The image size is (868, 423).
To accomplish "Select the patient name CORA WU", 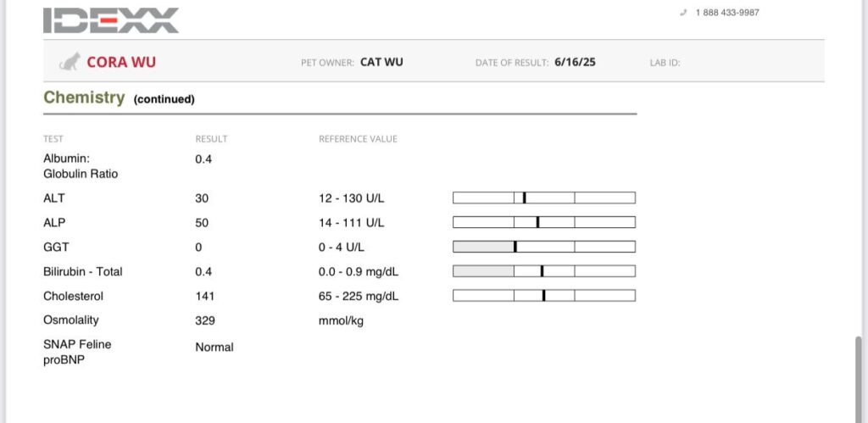I will 121,62.
